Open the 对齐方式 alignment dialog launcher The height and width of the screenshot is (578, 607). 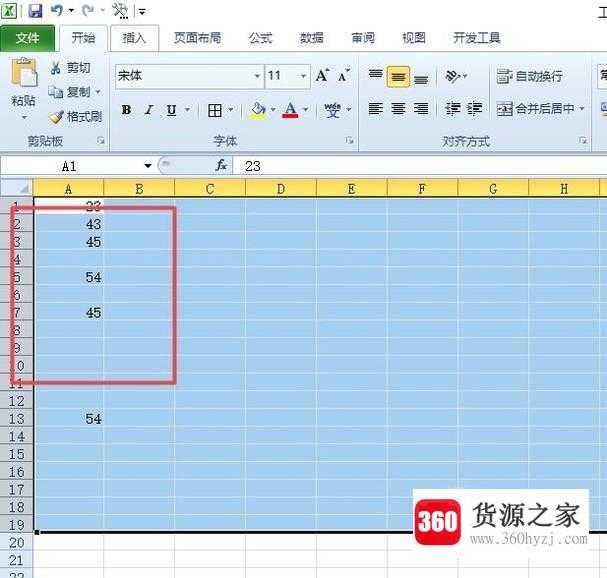tap(583, 141)
